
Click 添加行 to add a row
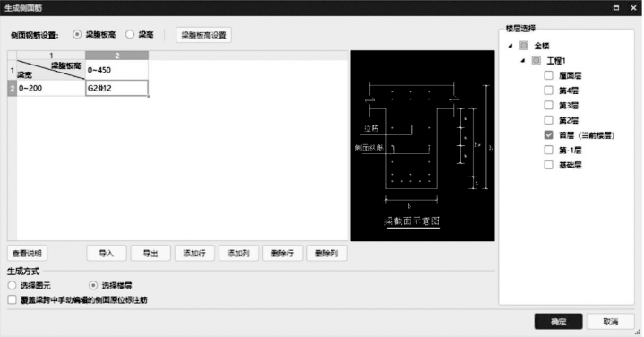(194, 253)
